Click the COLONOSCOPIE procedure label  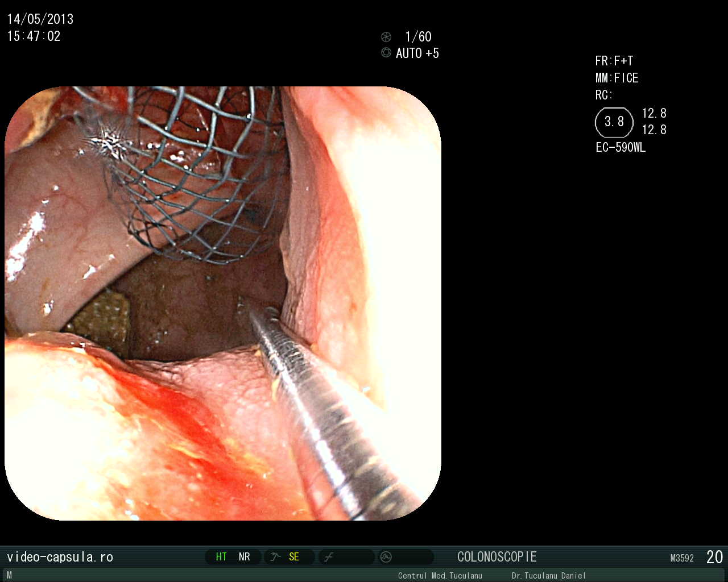pos(497,557)
